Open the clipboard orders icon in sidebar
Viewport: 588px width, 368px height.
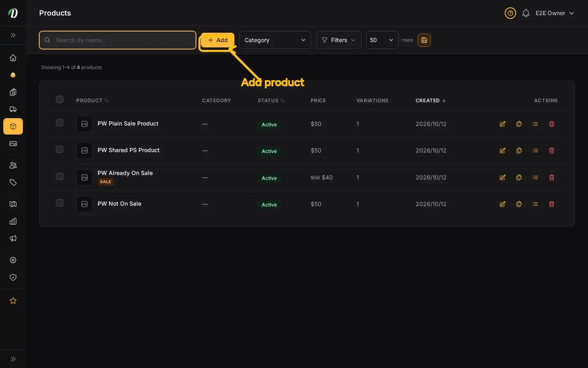click(x=13, y=92)
